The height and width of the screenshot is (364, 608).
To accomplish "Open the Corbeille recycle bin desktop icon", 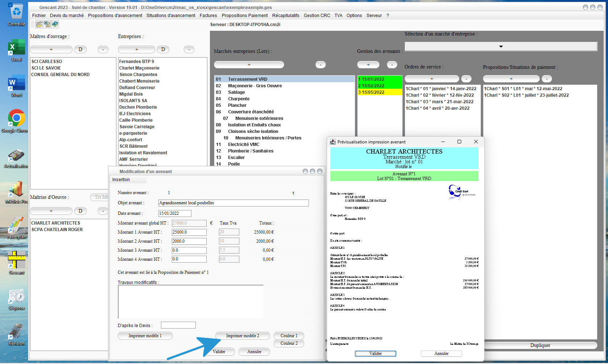I will 17,15.
